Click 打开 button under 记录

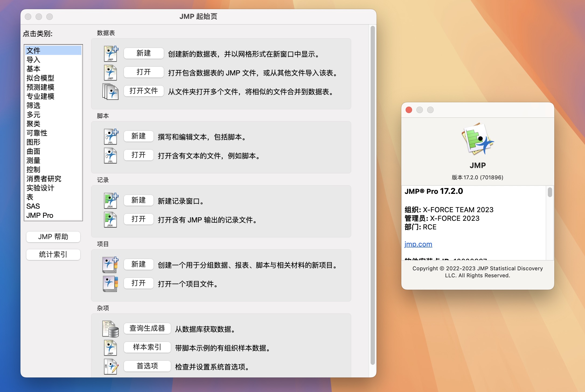[x=139, y=219]
